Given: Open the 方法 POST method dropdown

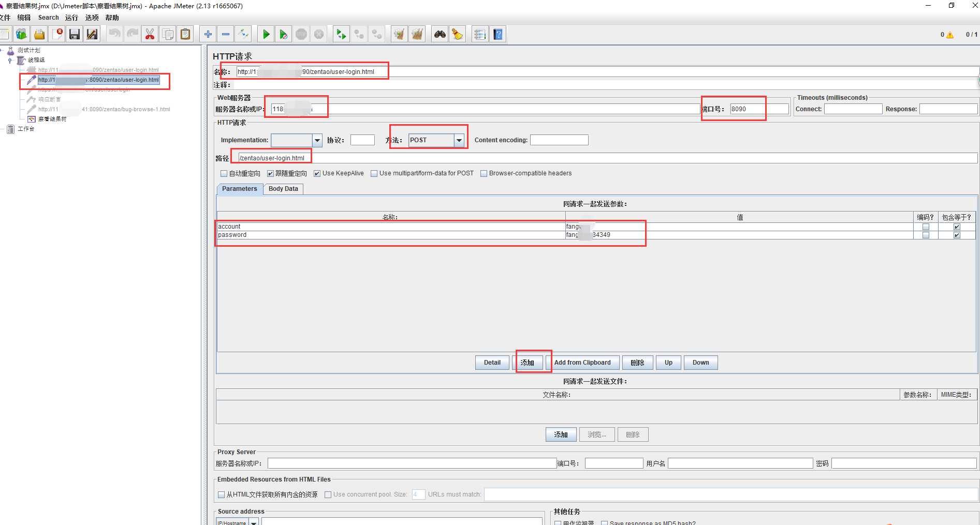Looking at the screenshot, I should [459, 140].
